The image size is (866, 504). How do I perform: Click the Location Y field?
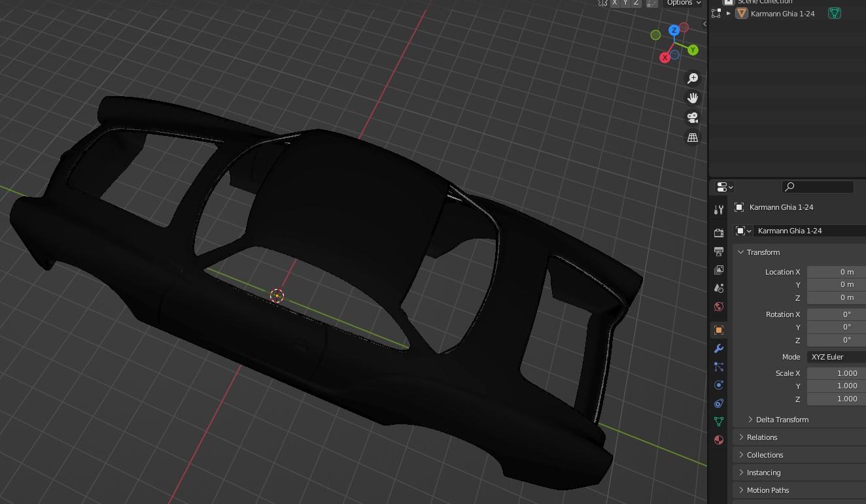pos(837,284)
